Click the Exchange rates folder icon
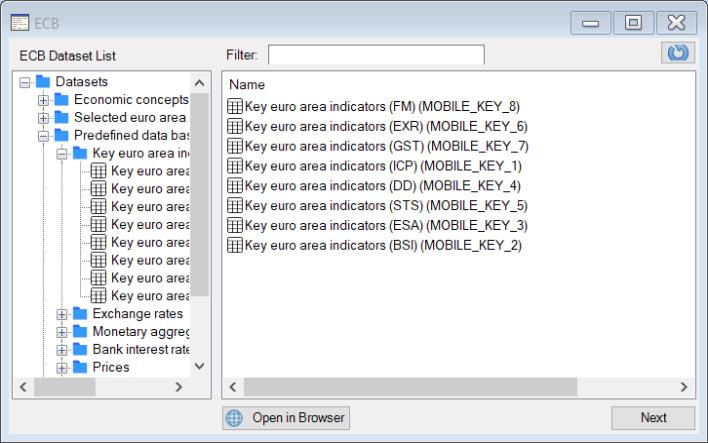The width and height of the screenshot is (708, 443). coord(81,314)
